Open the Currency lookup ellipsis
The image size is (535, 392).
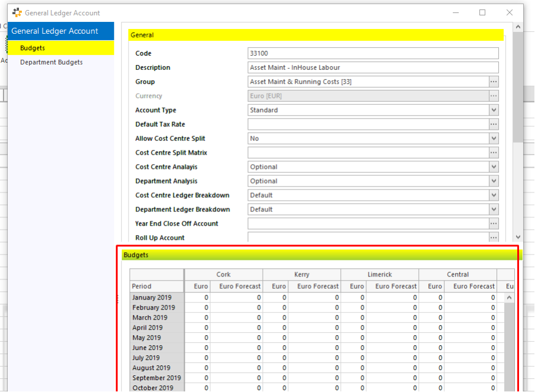493,95
